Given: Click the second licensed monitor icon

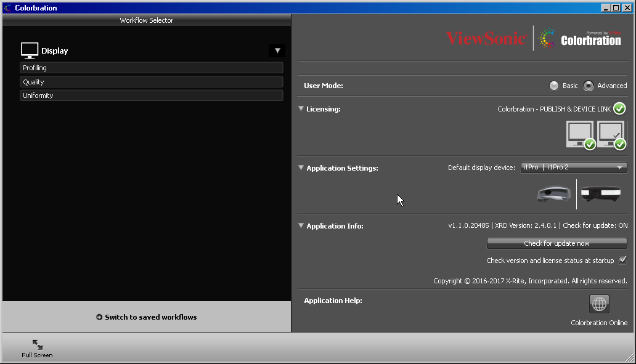Looking at the screenshot, I should tap(611, 135).
